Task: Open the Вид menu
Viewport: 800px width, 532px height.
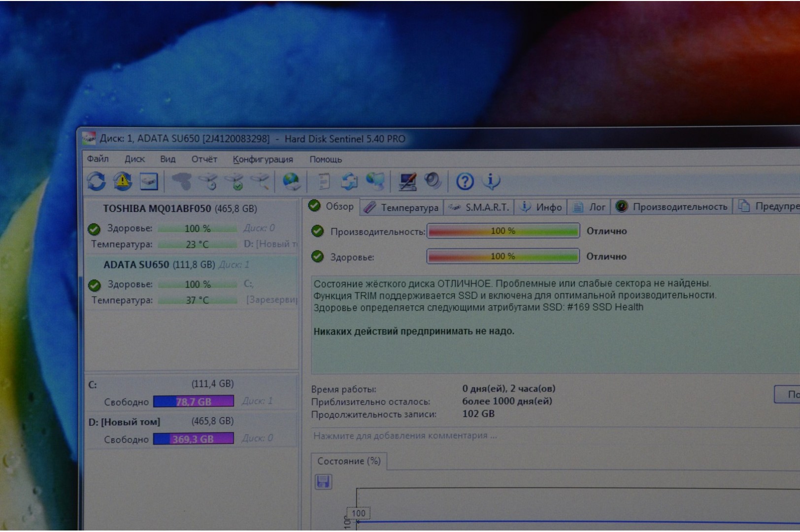Action: coord(167,159)
